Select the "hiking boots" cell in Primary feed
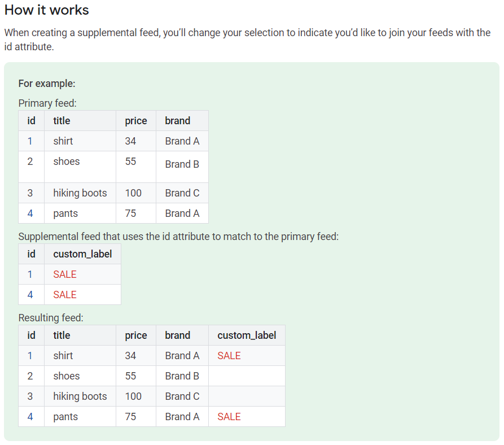Viewport: 504px width, 445px height. click(x=80, y=193)
